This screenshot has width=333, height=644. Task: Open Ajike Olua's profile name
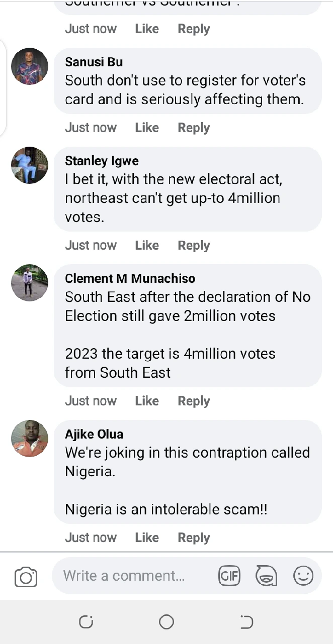(94, 434)
